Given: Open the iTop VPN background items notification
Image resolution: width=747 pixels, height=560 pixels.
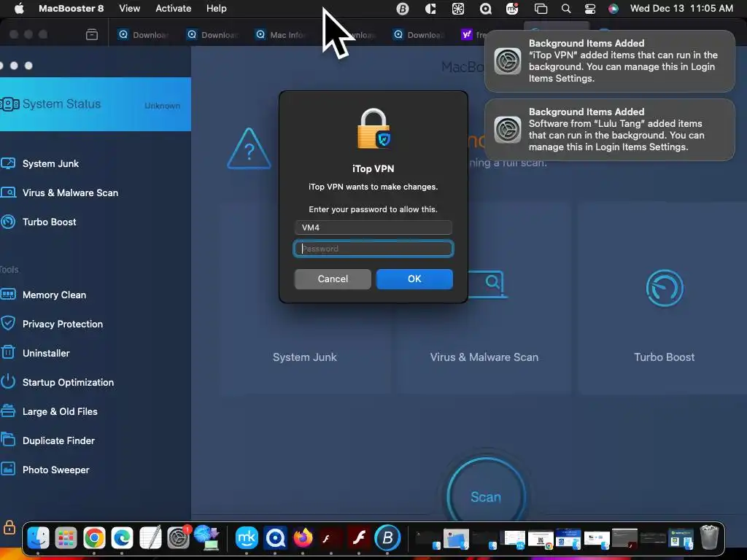Looking at the screenshot, I should [610, 61].
